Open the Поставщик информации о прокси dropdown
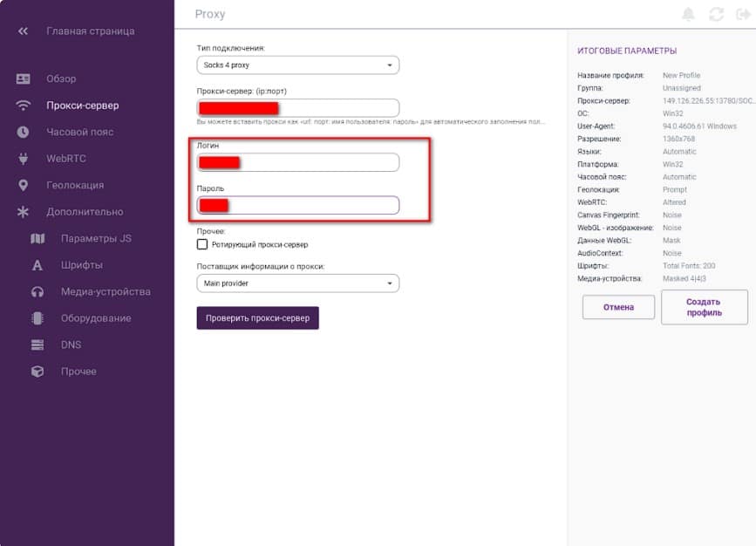 pos(297,283)
